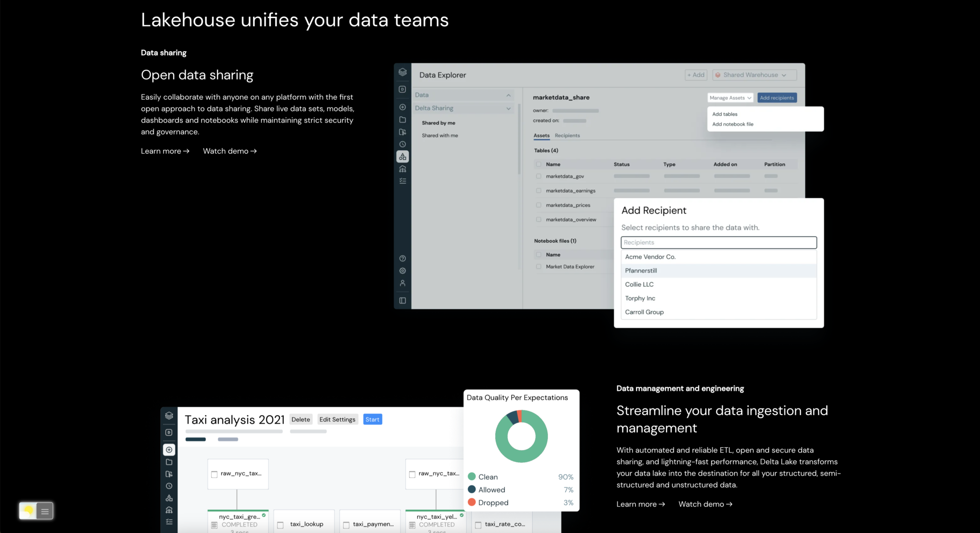
Task: Select the Compute cloud icon in sidebar
Action: (402, 169)
